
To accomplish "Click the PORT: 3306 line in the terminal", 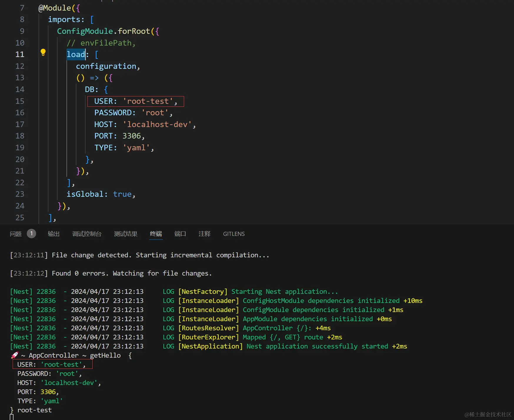I will 38,392.
